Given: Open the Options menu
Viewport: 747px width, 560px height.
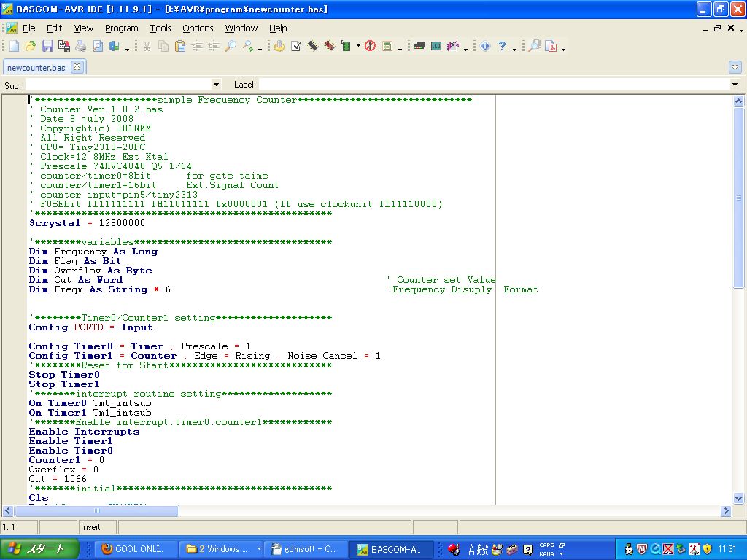Looking at the screenshot, I should click(198, 28).
